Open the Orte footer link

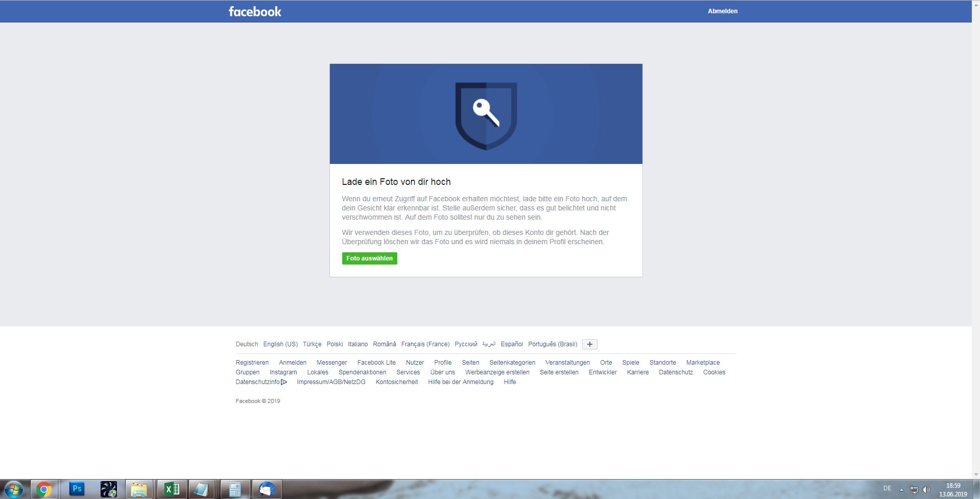point(606,363)
